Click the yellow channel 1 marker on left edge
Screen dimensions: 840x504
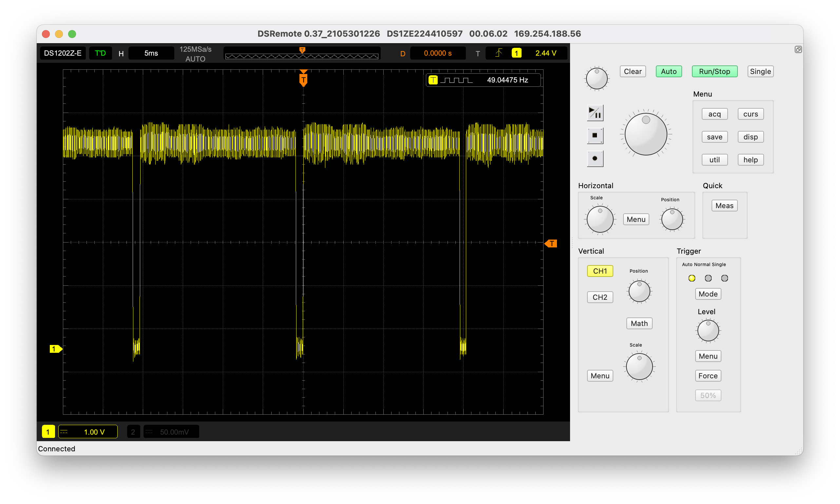pos(55,349)
